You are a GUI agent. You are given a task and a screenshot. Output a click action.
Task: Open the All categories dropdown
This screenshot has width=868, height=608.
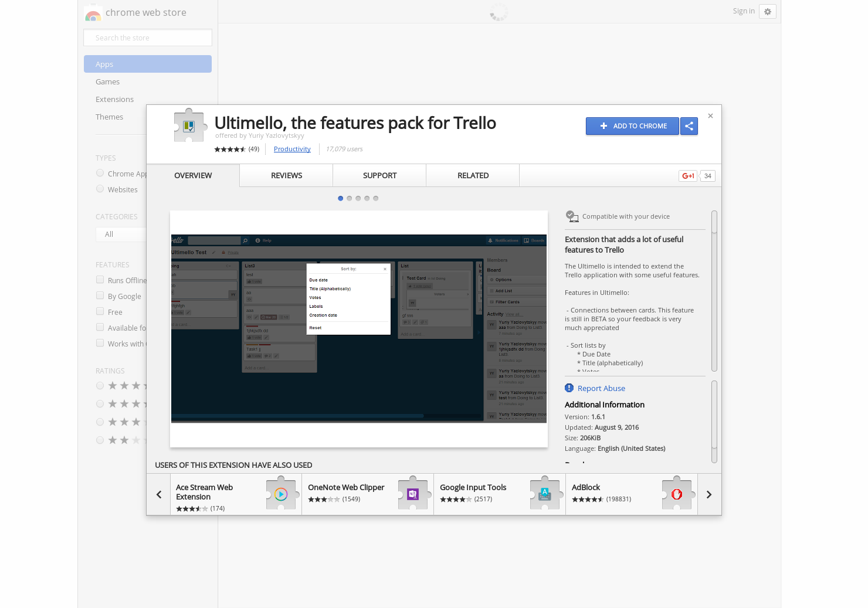[121, 235]
